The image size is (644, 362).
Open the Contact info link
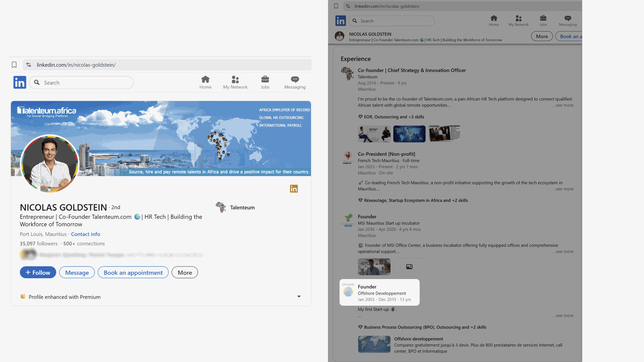click(x=86, y=234)
